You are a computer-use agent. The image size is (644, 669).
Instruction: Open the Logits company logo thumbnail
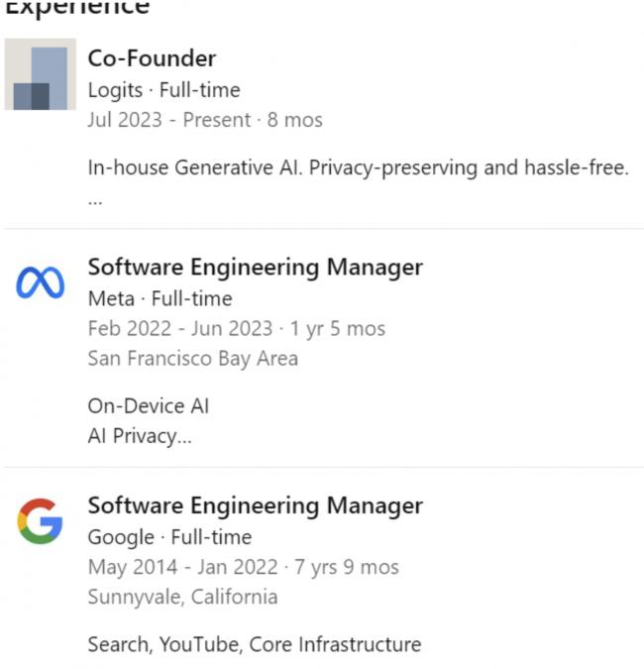pos(41,74)
